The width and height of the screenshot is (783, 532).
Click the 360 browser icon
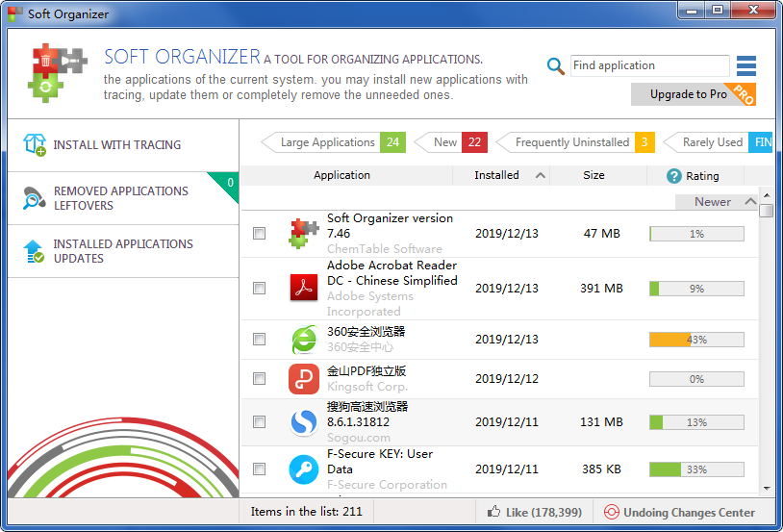click(x=304, y=340)
